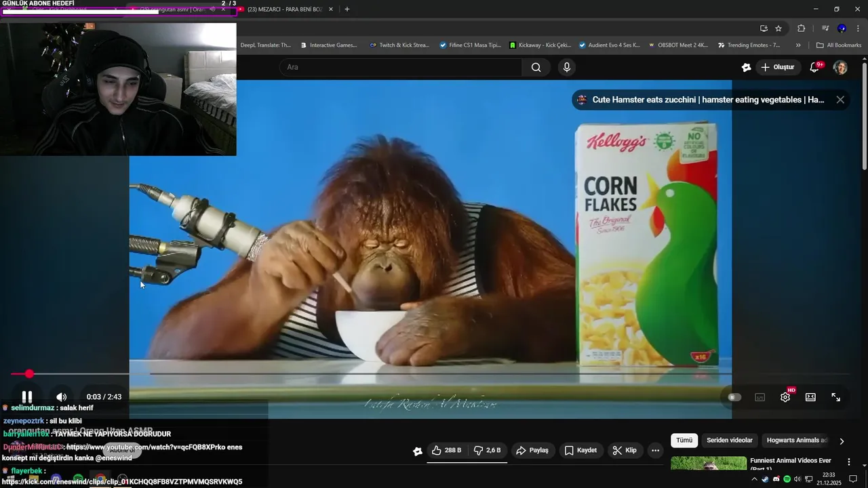The height and width of the screenshot is (488, 868).
Task: Open media control button in Chrome toolbar
Action: [825, 28]
